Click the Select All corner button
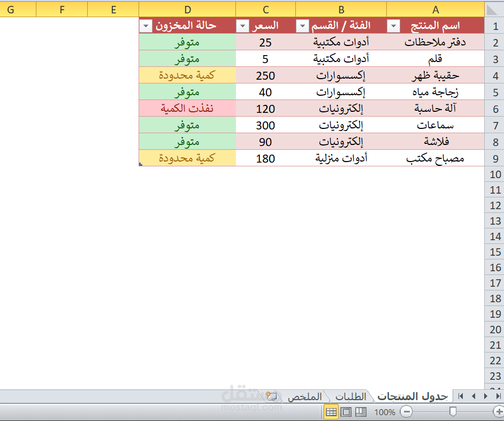 pos(494,9)
